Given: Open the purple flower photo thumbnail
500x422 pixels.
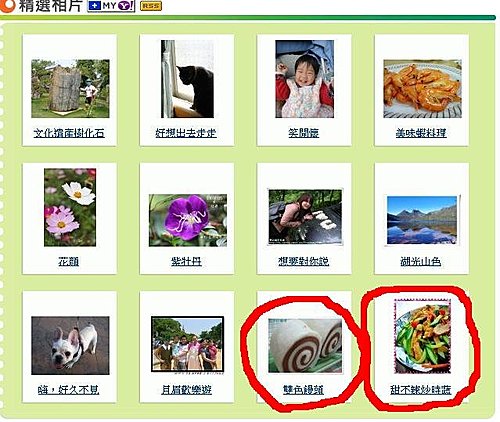Looking at the screenshot, I should [188, 220].
